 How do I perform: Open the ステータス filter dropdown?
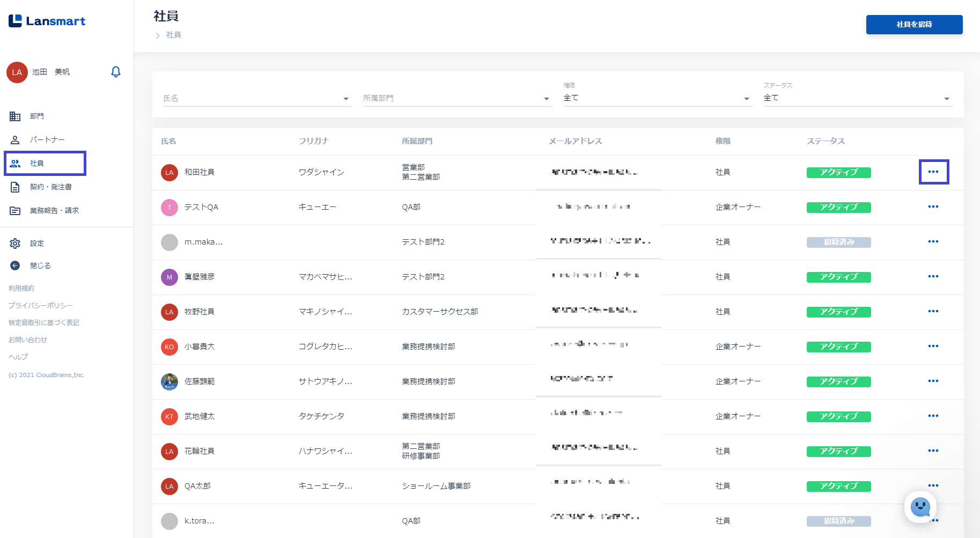pyautogui.click(x=946, y=99)
